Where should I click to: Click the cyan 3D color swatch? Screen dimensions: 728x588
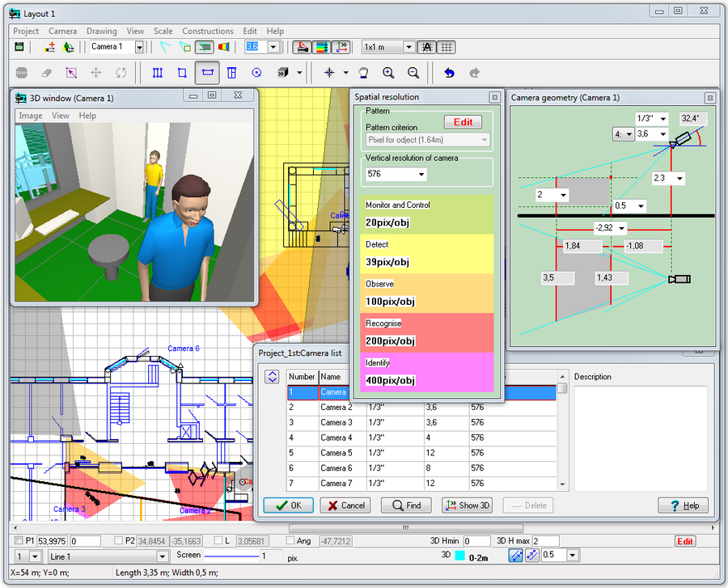459,556
